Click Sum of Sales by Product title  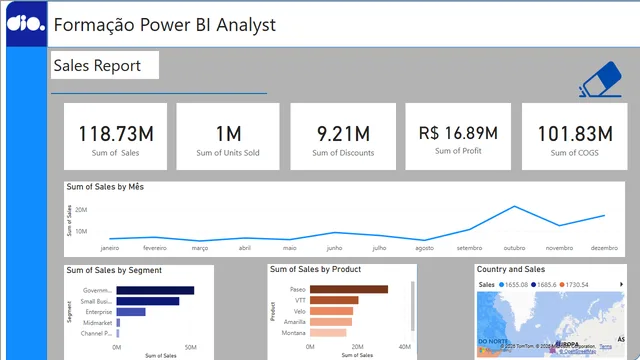(x=316, y=269)
